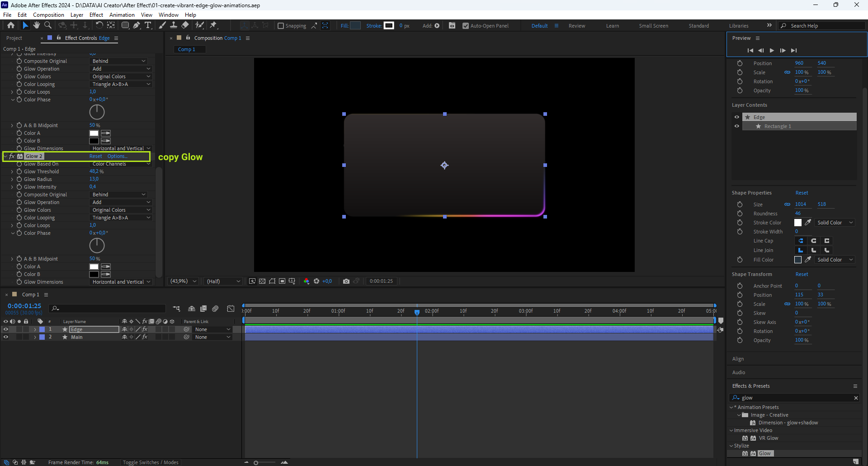Open the Half resolution dropdown
Image resolution: width=868 pixels, height=466 pixels.
click(223, 281)
